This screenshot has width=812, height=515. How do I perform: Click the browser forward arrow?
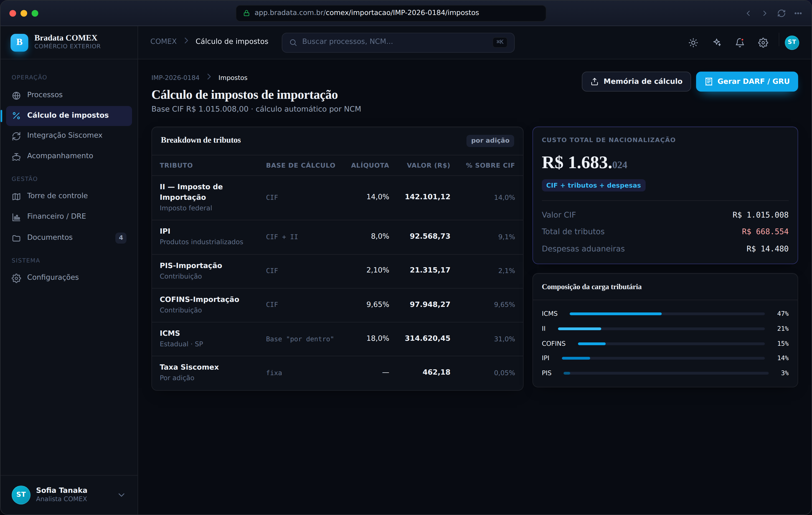tap(765, 14)
